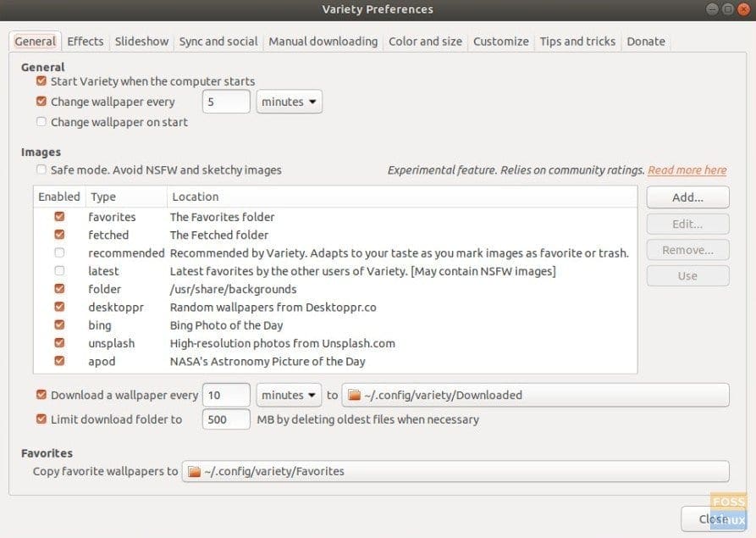Click the Favorites folder icon
756x538 pixels.
coord(194,471)
